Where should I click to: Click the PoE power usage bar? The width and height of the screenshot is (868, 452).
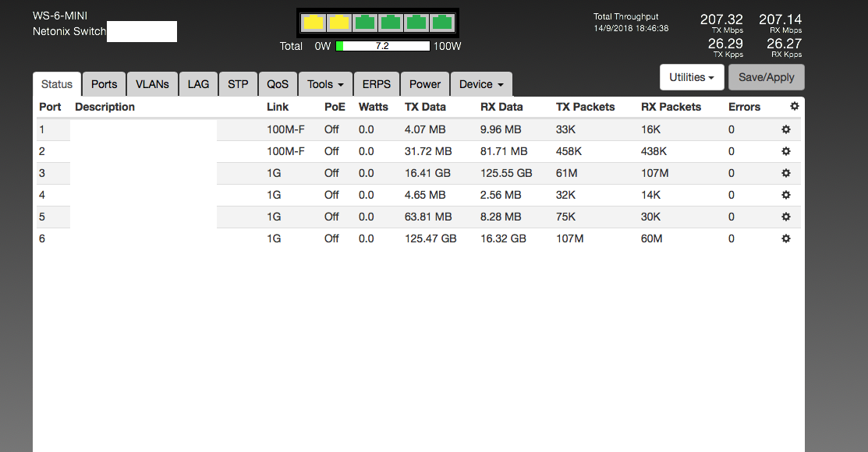tap(383, 46)
